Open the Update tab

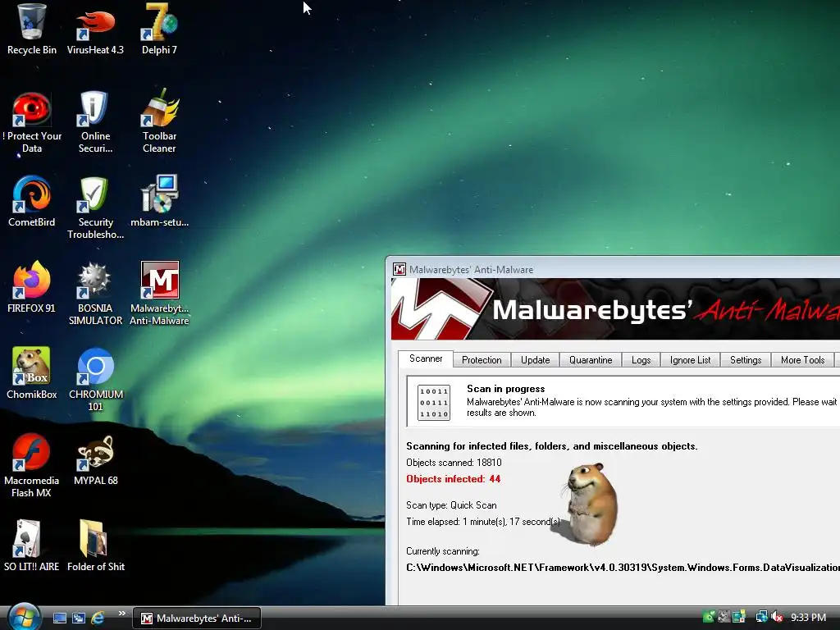535,360
